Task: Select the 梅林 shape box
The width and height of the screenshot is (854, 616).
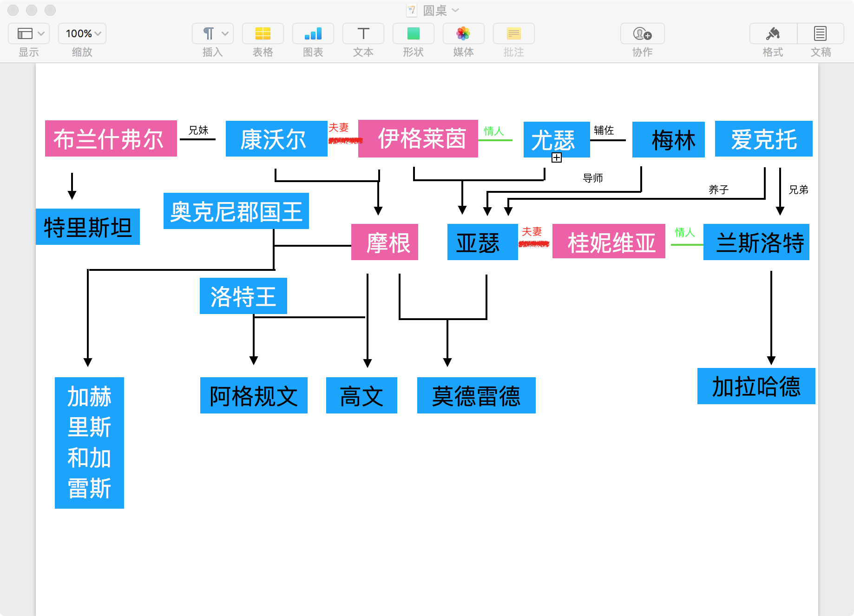Action: pos(669,139)
